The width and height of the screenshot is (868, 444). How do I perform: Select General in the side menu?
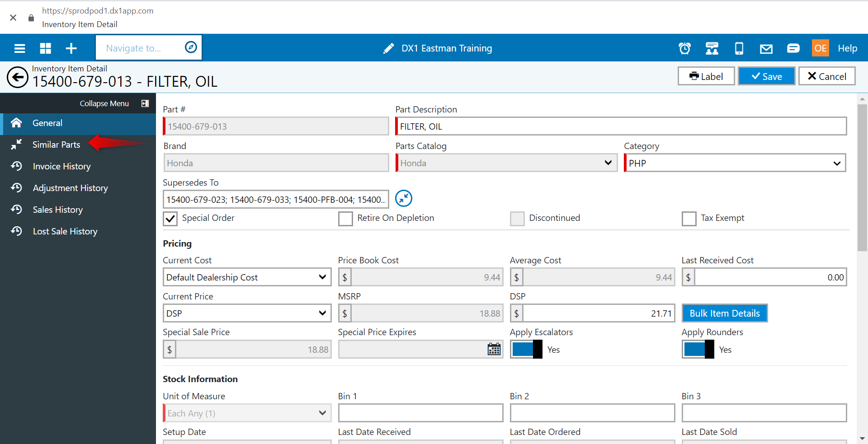[x=78, y=123]
